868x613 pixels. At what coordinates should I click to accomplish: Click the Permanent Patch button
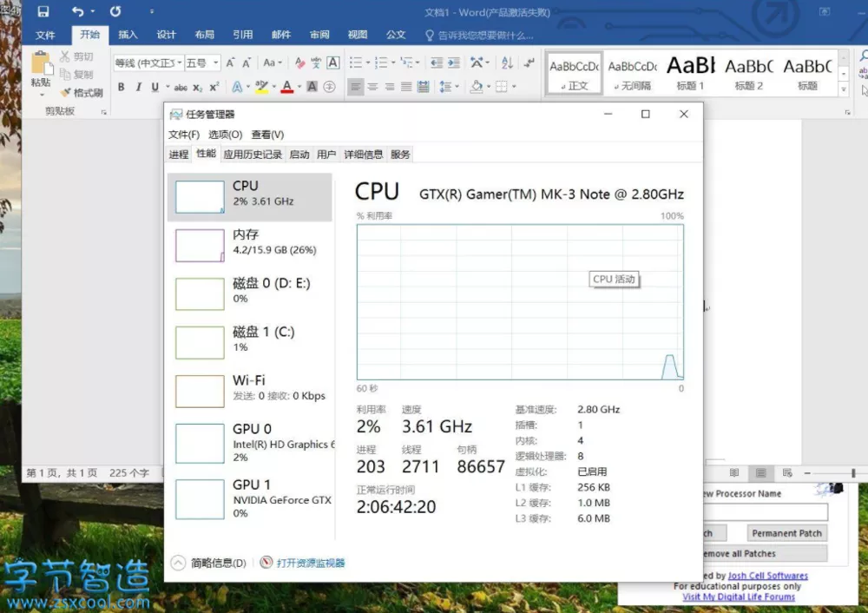[786, 533]
